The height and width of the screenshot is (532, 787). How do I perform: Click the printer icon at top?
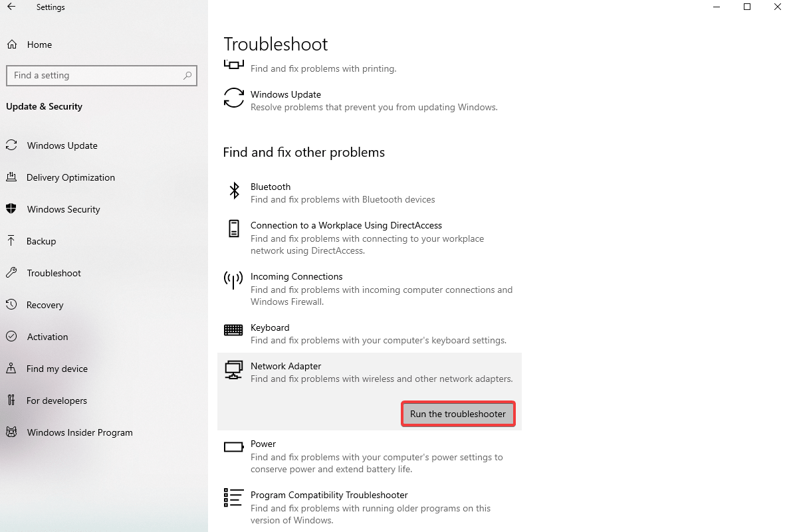(234, 64)
